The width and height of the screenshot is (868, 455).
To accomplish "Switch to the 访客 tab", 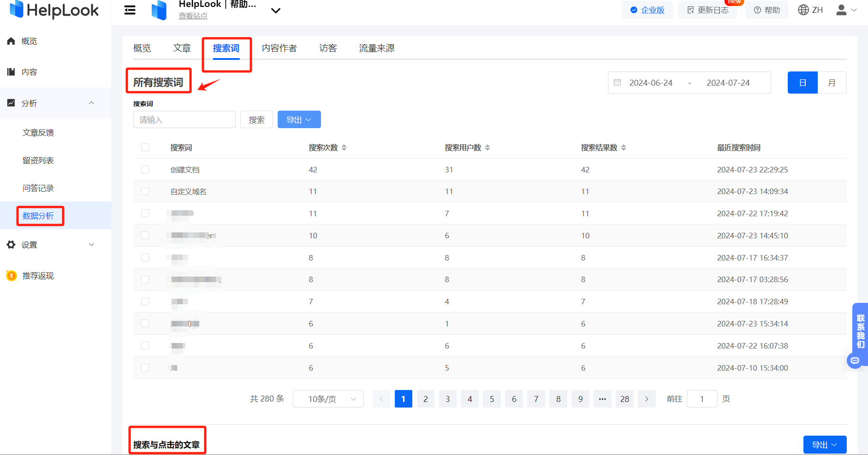I will pyautogui.click(x=328, y=48).
